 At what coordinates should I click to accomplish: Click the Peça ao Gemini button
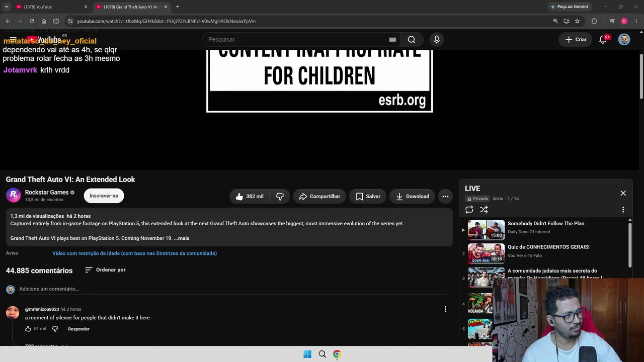(570, 7)
